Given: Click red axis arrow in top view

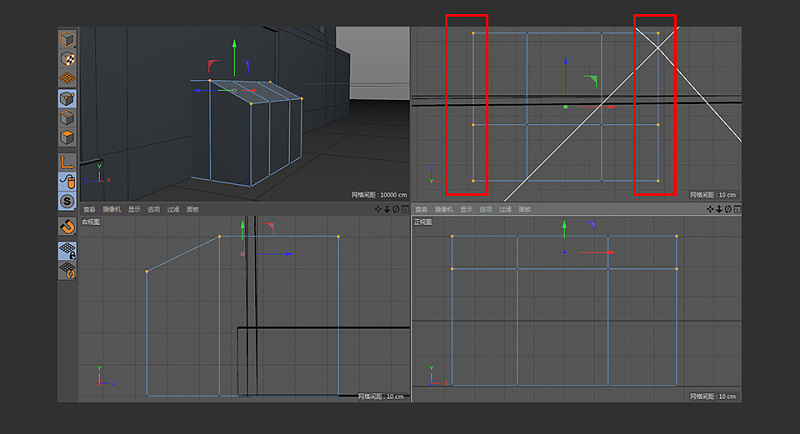Looking at the screenshot, I should point(597,107).
